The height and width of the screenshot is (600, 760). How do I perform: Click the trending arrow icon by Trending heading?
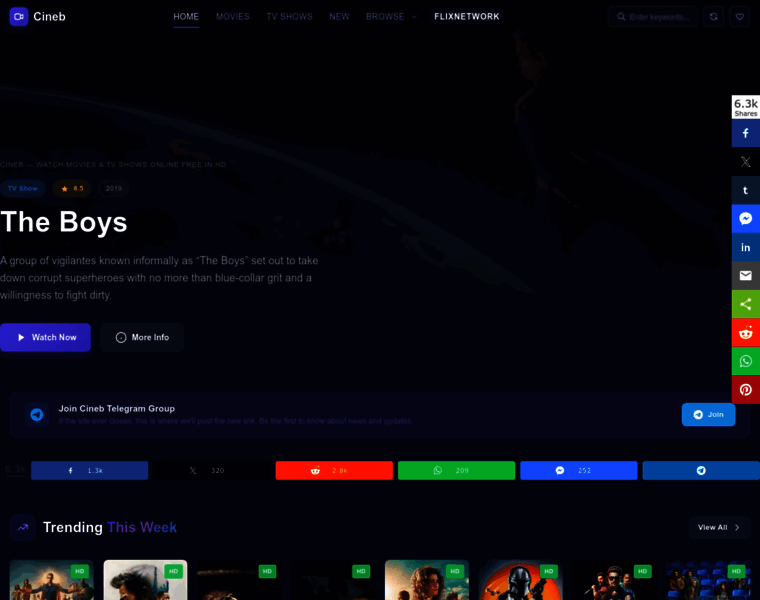pos(23,527)
